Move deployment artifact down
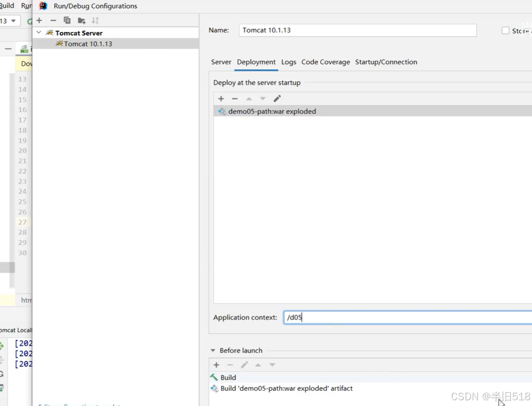532x406 pixels. click(263, 99)
